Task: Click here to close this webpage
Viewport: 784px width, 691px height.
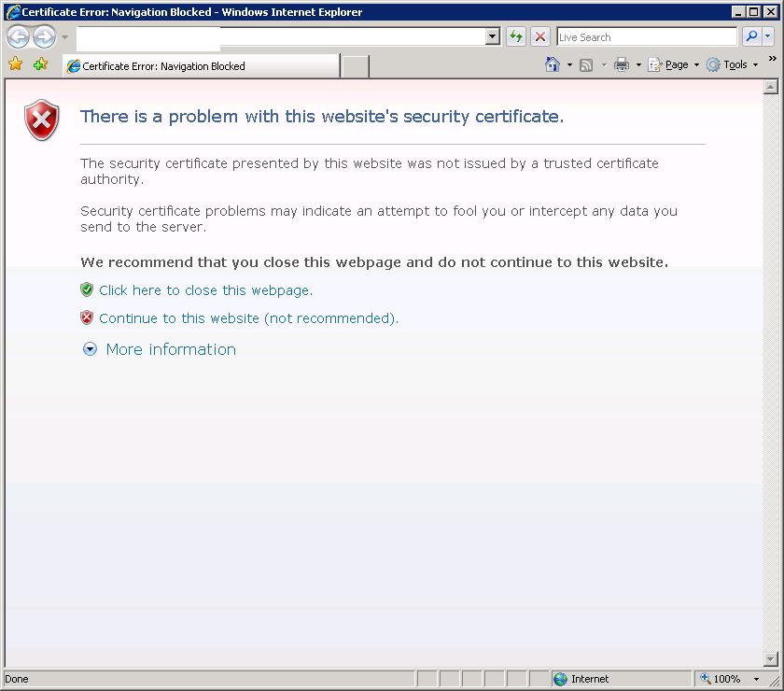Action: (203, 289)
